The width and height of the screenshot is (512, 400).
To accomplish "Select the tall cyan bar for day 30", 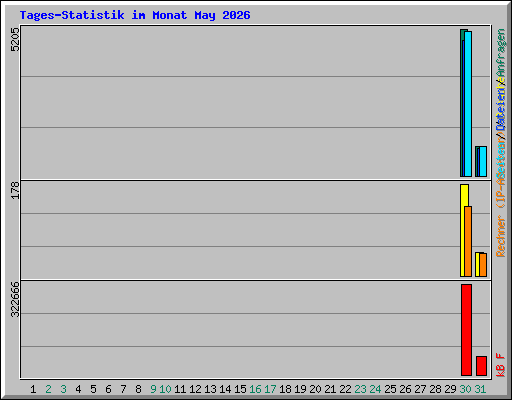I will pyautogui.click(x=468, y=104).
